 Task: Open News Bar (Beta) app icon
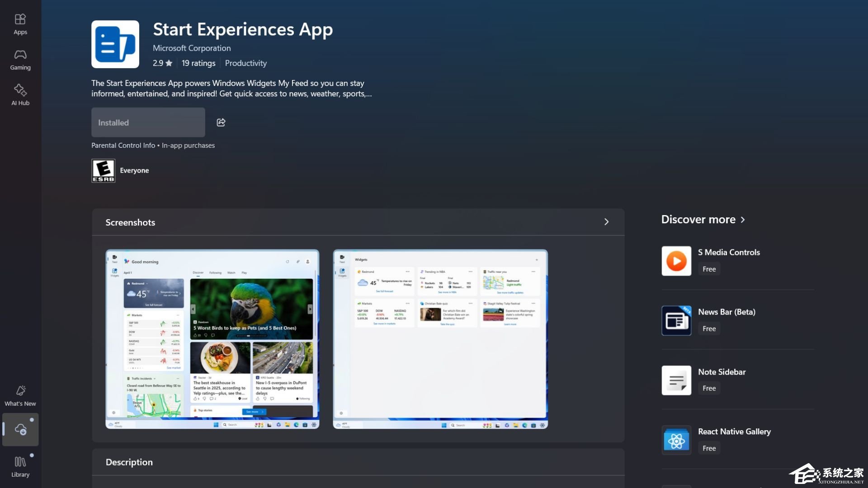click(676, 320)
